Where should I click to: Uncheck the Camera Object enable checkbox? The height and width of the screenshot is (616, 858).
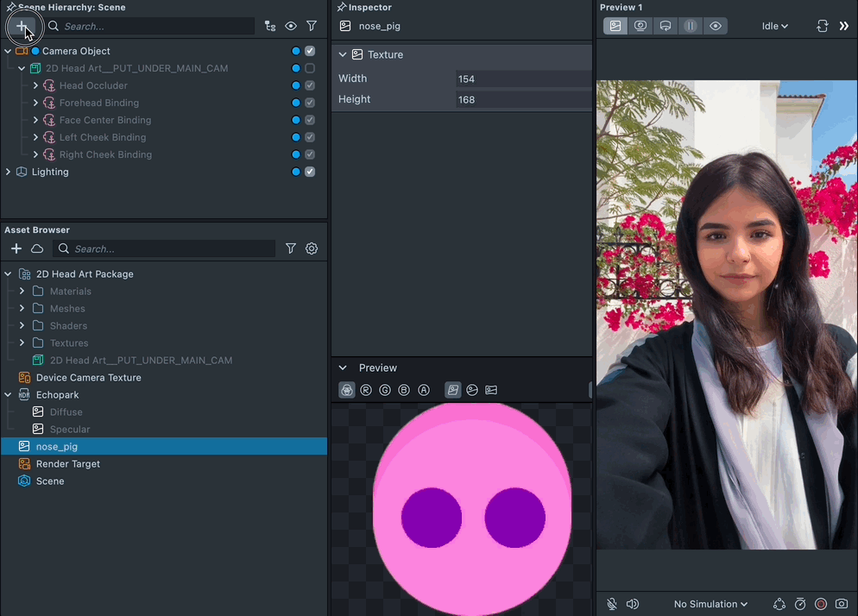point(310,51)
